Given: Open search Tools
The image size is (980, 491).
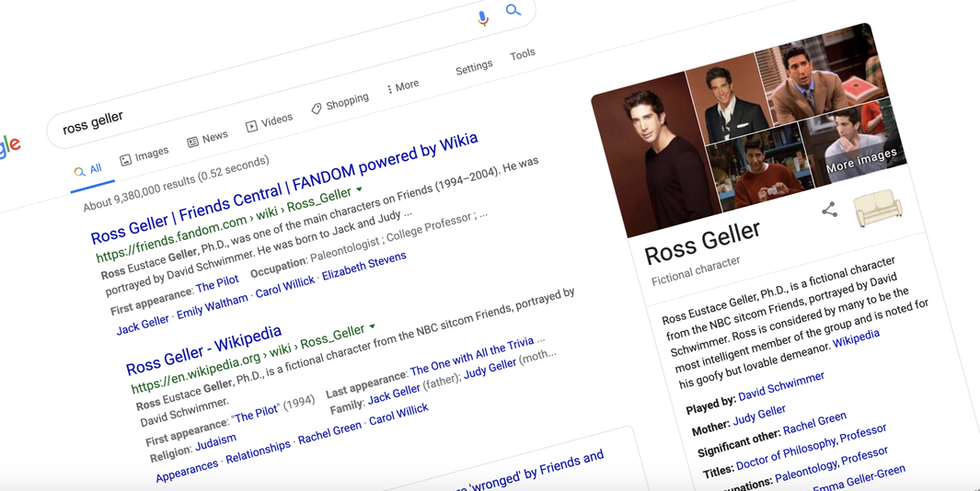Looking at the screenshot, I should [x=522, y=54].
